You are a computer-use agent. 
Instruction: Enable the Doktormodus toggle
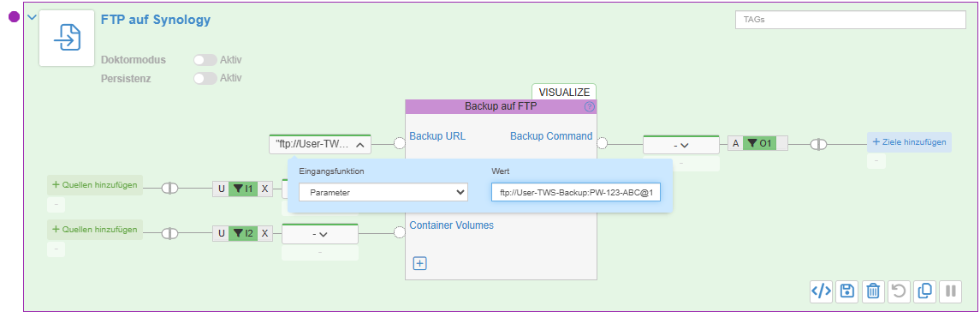point(205,60)
